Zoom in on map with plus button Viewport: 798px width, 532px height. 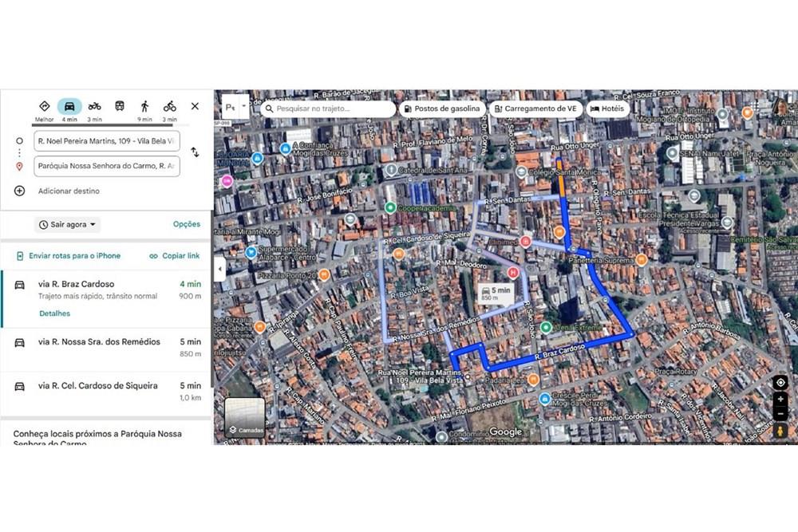tap(780, 399)
